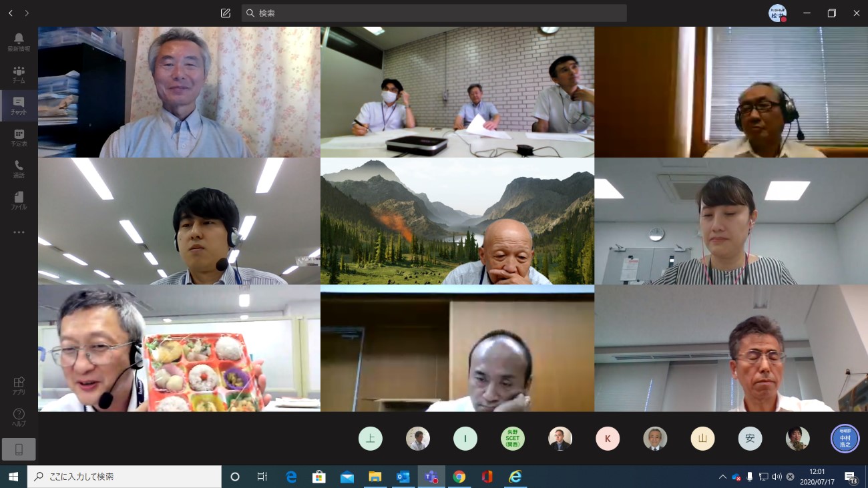Viewport: 868px width, 488px height.
Task: Switch to the Chat (チャット) view
Action: coord(19,105)
